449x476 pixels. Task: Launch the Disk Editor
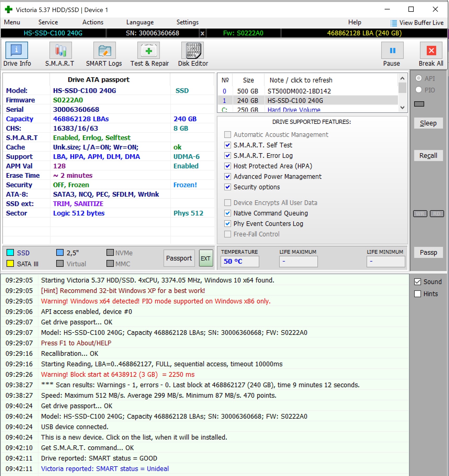pyautogui.click(x=193, y=50)
